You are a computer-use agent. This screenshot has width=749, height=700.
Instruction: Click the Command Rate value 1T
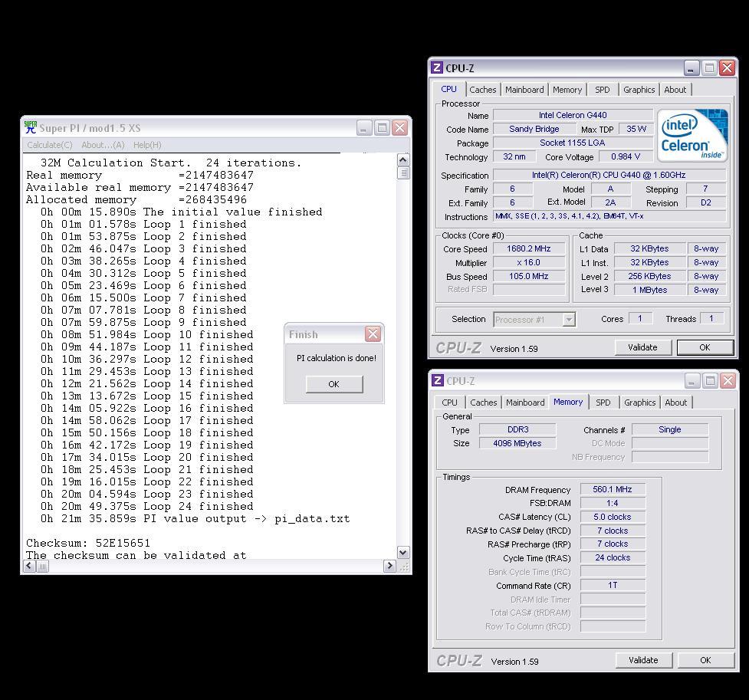[613, 585]
